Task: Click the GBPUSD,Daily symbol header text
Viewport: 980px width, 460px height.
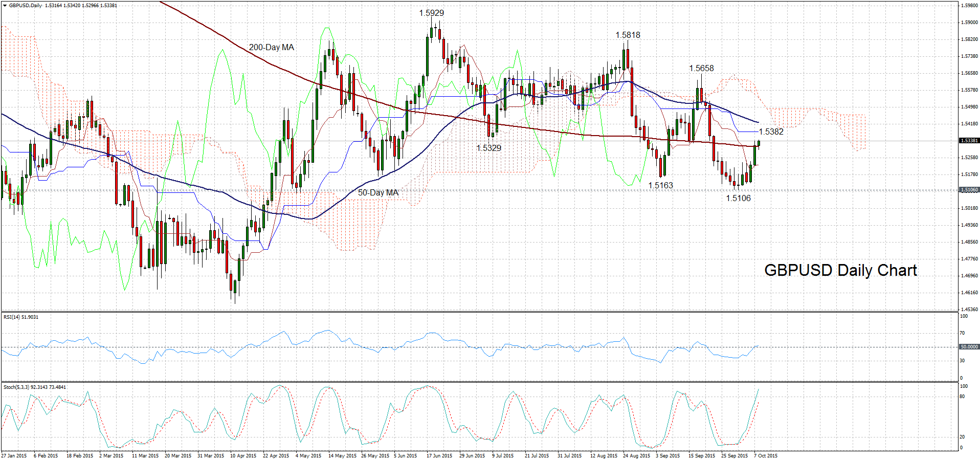Action: [x=26, y=6]
